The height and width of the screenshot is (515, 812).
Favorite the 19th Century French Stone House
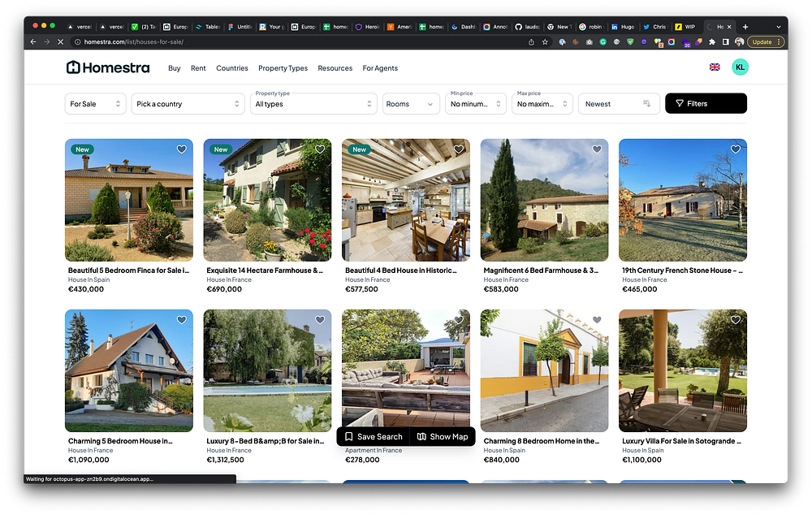coord(736,149)
